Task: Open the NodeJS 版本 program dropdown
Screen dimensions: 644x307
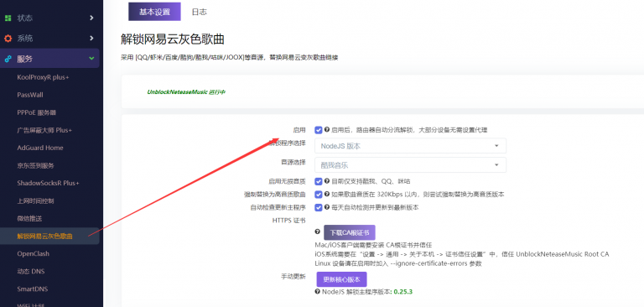Action: pos(410,145)
